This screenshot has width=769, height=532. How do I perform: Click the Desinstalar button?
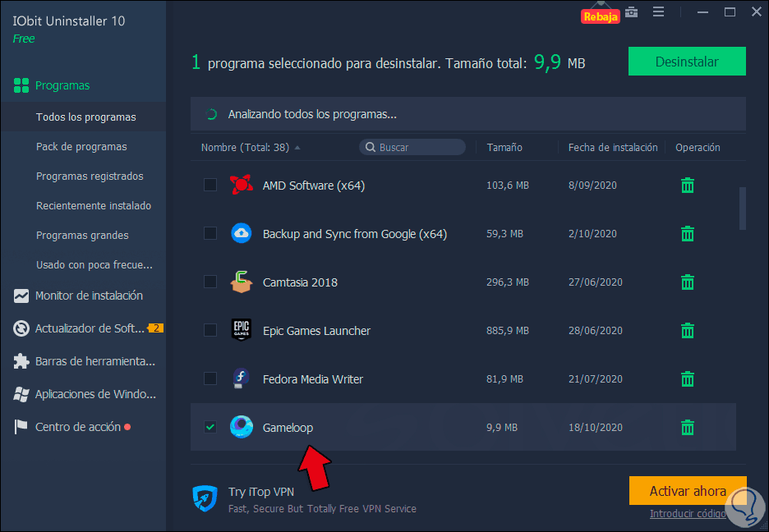(687, 61)
